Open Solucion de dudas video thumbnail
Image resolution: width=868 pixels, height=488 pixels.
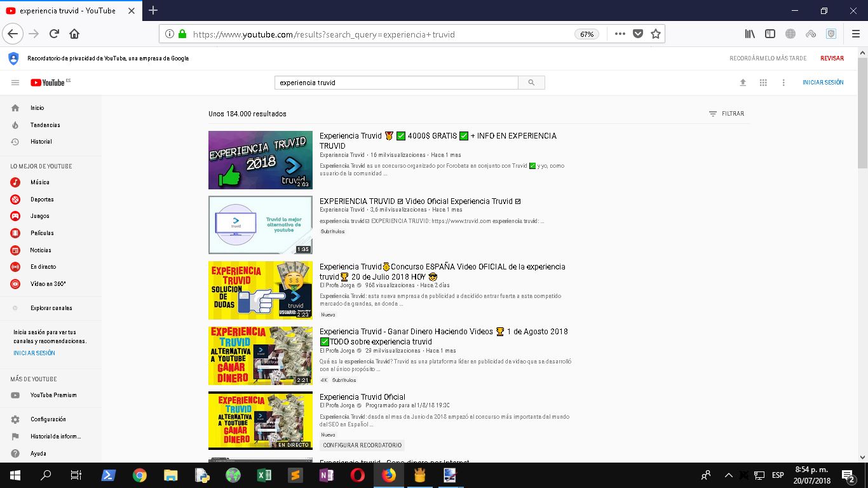261,290
